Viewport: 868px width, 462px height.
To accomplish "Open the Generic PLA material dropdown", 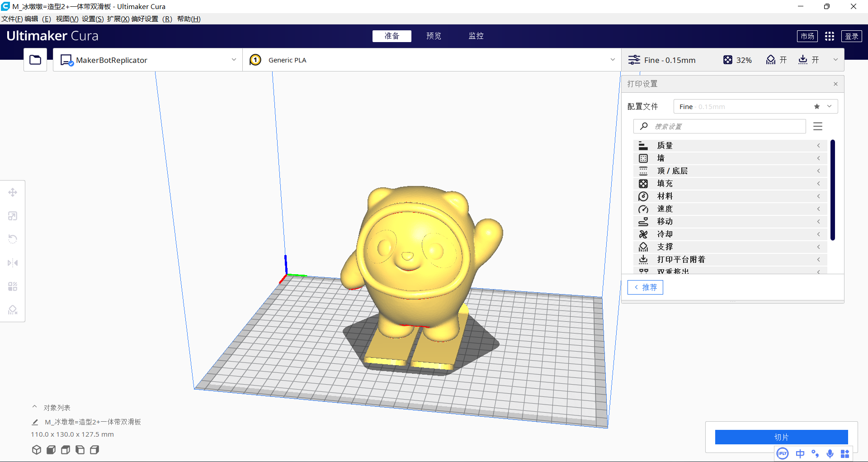I will click(x=432, y=60).
